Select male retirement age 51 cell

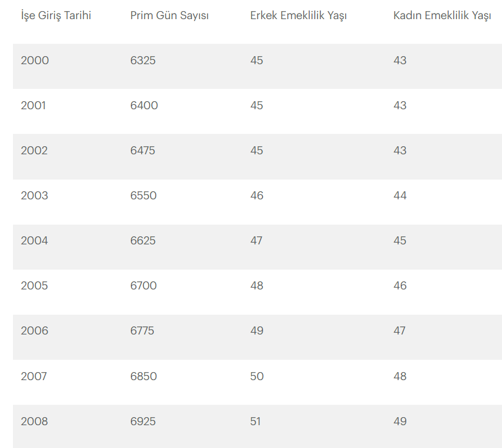pyautogui.click(x=256, y=421)
